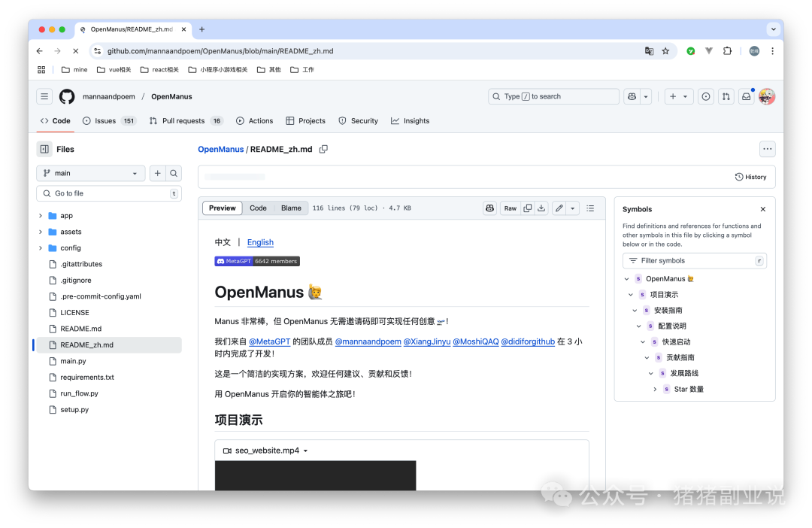Open the apps grid bookmark icon
Screen dimensions: 812x528
coord(41,69)
